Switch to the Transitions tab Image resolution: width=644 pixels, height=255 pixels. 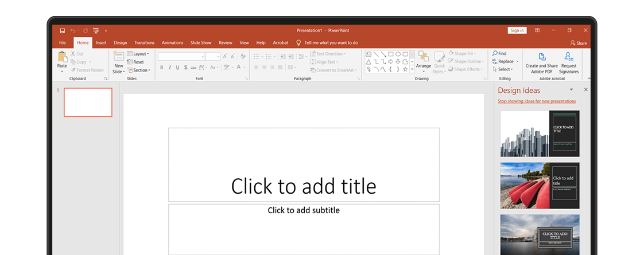[144, 43]
